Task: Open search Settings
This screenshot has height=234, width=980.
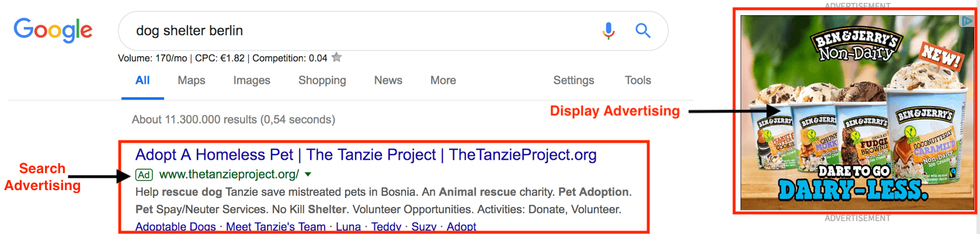Action: point(574,80)
